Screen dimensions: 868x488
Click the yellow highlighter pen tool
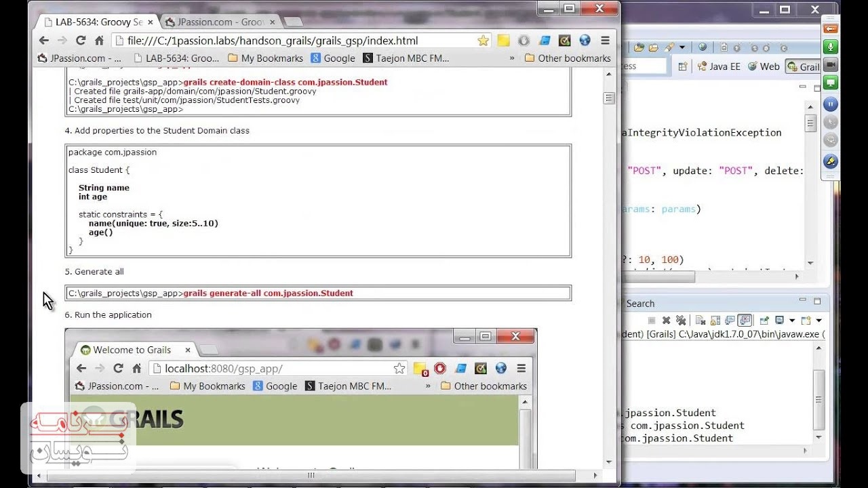click(830, 161)
